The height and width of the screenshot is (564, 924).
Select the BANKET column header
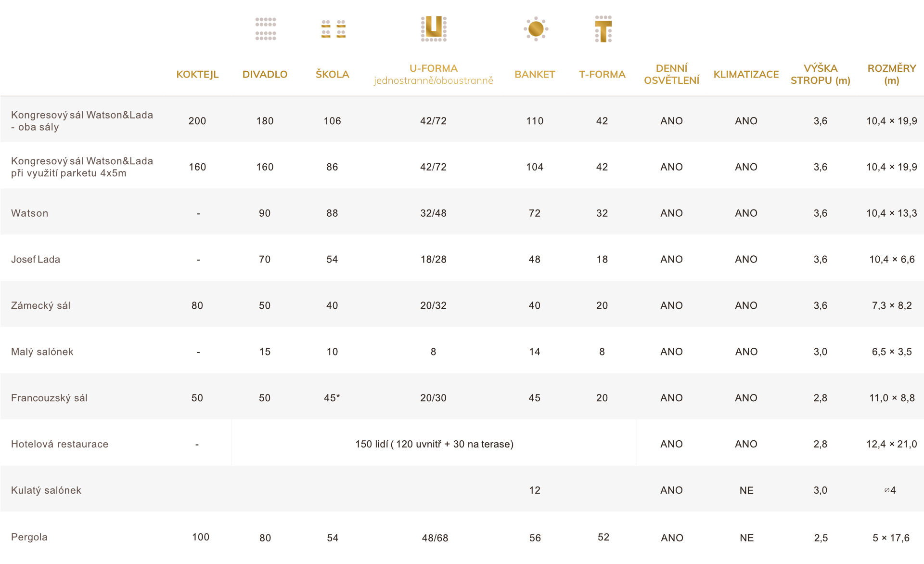pyautogui.click(x=535, y=75)
